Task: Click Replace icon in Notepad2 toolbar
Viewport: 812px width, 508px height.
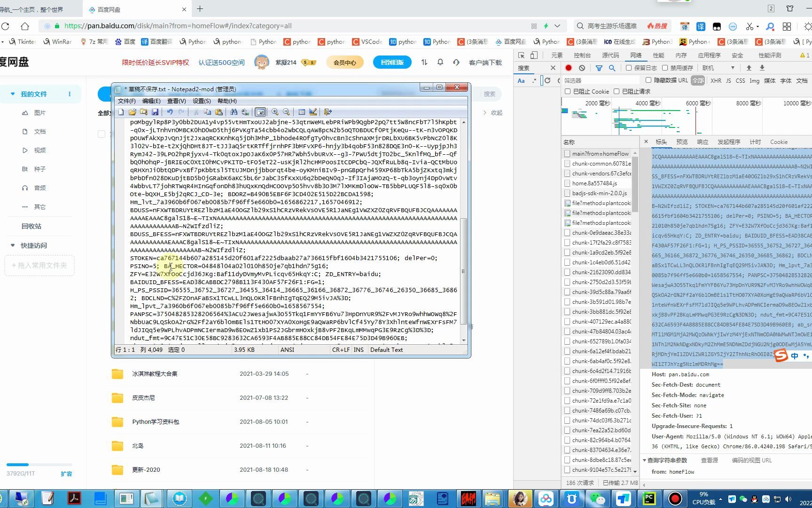Action: point(245,112)
